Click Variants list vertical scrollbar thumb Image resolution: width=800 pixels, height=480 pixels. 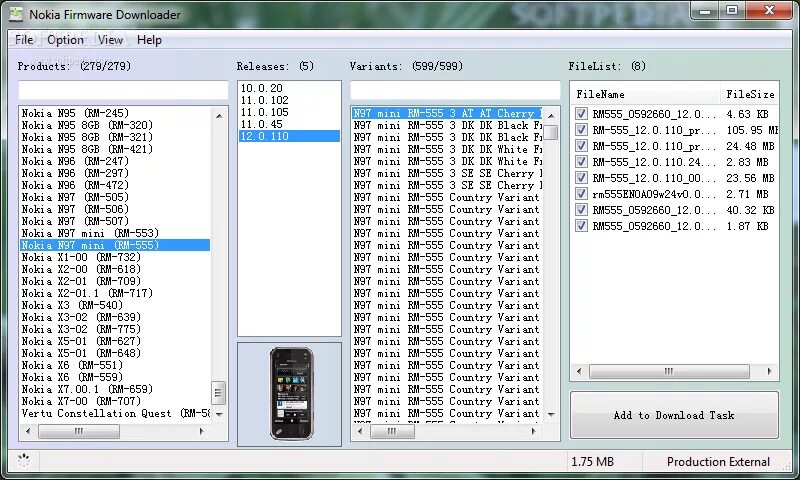pos(551,132)
